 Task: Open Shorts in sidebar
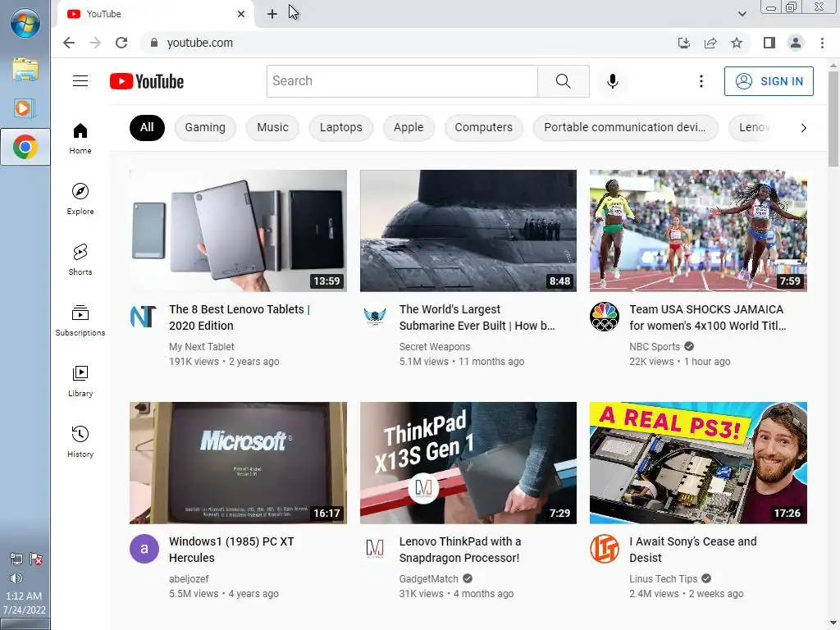coord(80,260)
